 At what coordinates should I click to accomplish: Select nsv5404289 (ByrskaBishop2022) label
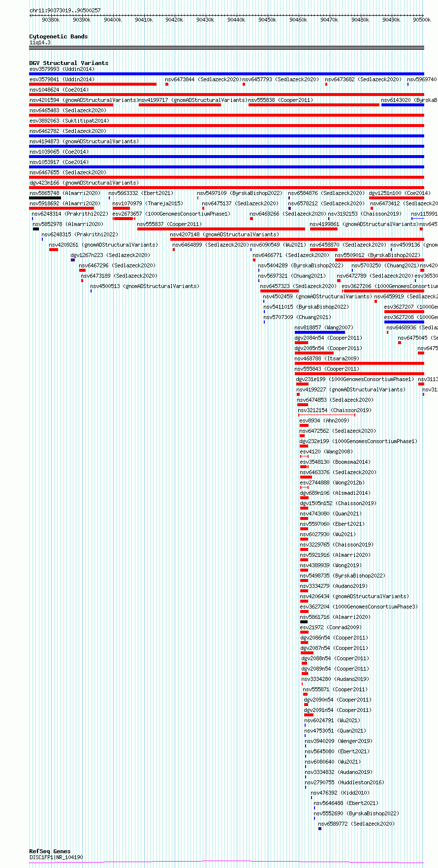point(301,265)
